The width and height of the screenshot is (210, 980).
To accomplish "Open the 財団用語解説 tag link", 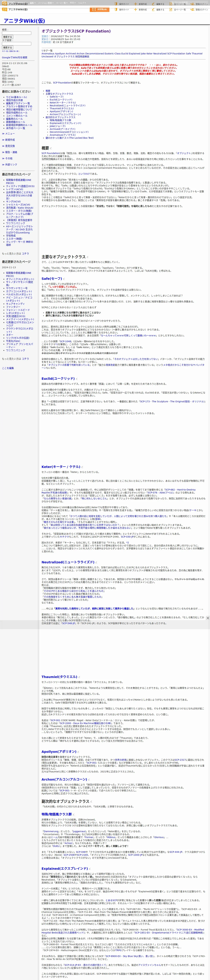I will pos(82,57).
